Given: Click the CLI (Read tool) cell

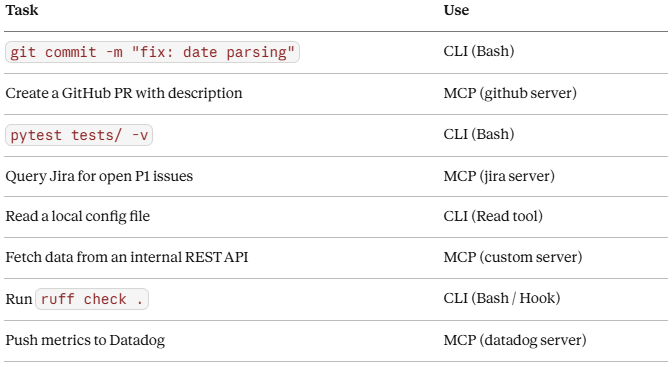Looking at the screenshot, I should click(493, 216).
